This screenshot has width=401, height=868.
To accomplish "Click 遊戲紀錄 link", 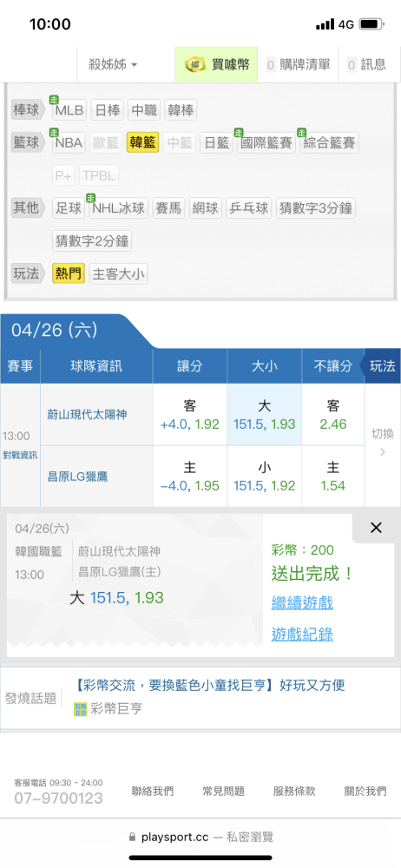I will pos(302,635).
